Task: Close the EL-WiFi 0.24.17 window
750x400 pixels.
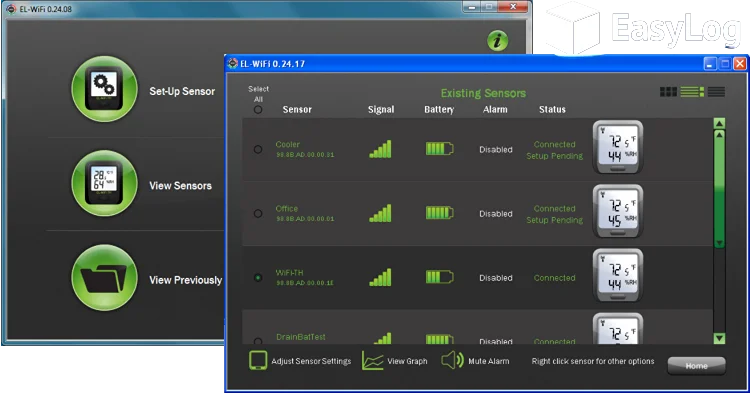Action: coord(739,64)
